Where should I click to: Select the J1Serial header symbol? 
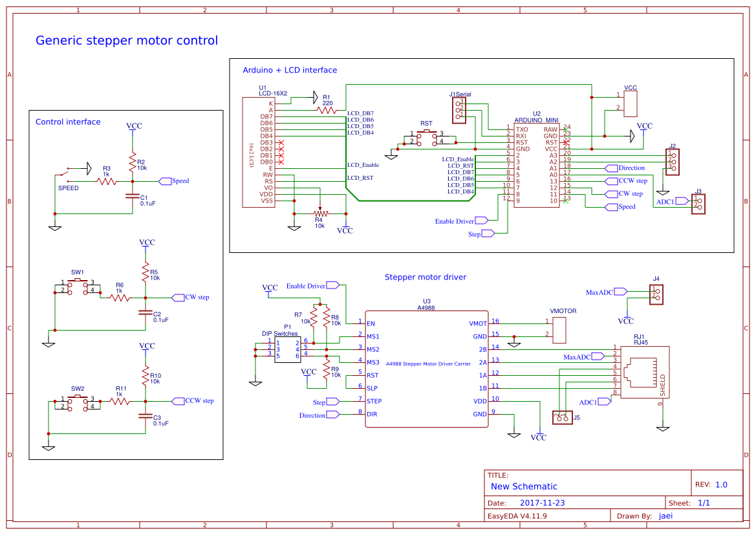[x=459, y=110]
